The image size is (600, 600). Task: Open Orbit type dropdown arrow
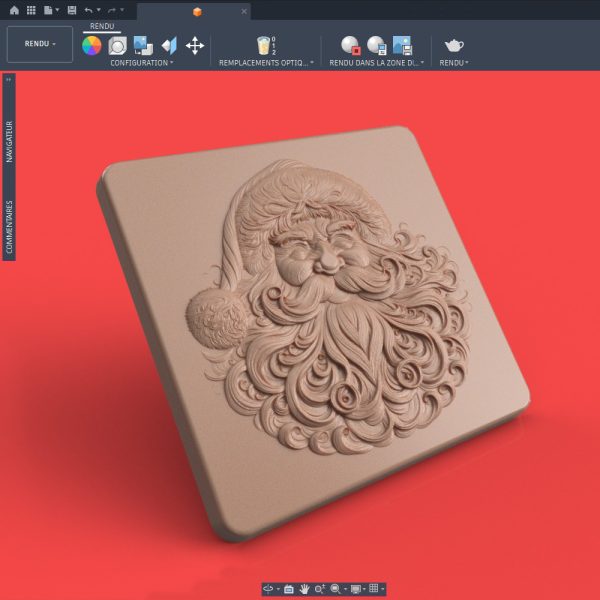pos(278,589)
